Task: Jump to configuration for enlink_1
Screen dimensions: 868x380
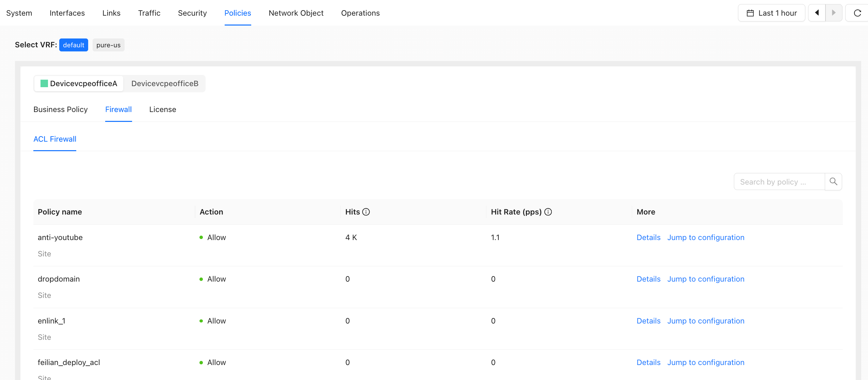Action: click(x=706, y=321)
